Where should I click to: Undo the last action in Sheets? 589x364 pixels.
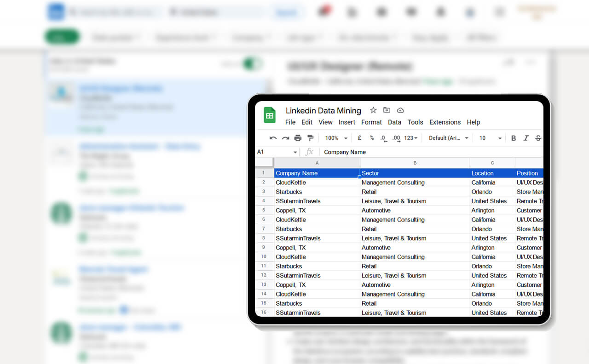click(x=273, y=138)
